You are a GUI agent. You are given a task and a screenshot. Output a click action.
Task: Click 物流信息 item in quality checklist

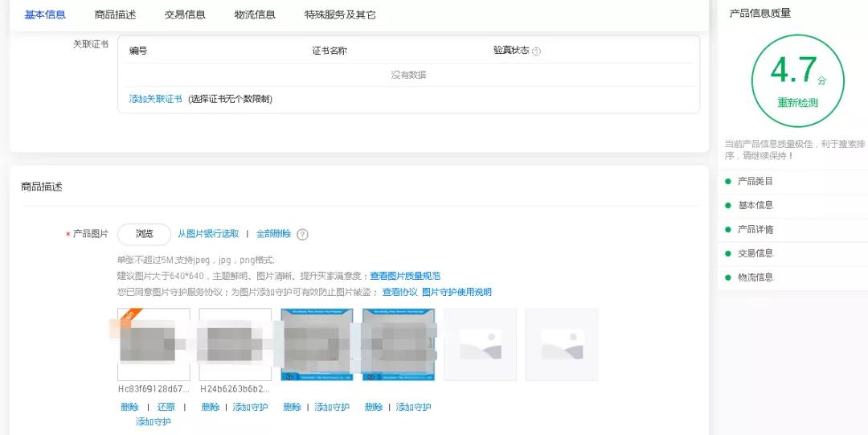pyautogui.click(x=755, y=277)
